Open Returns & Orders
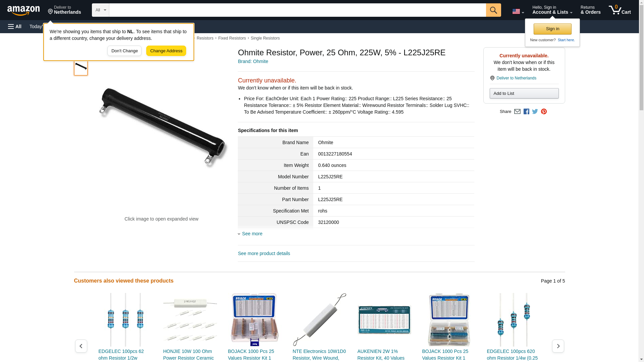 click(x=590, y=10)
